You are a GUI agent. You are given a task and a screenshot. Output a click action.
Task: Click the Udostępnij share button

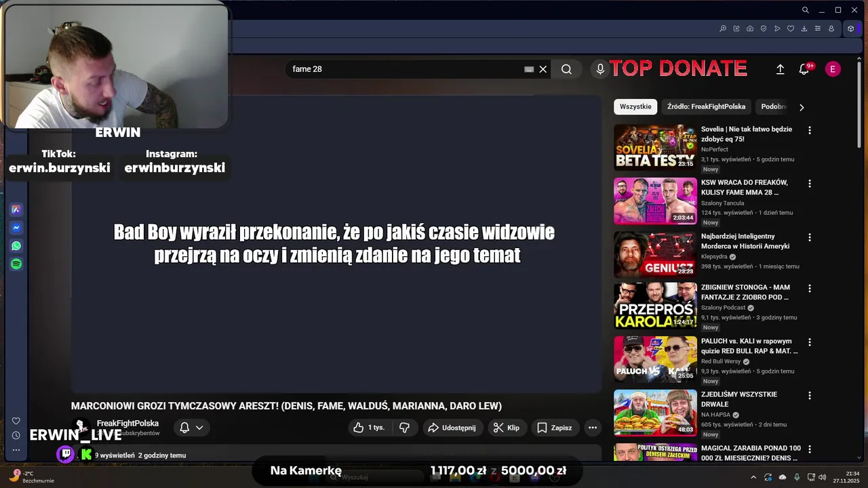453,428
